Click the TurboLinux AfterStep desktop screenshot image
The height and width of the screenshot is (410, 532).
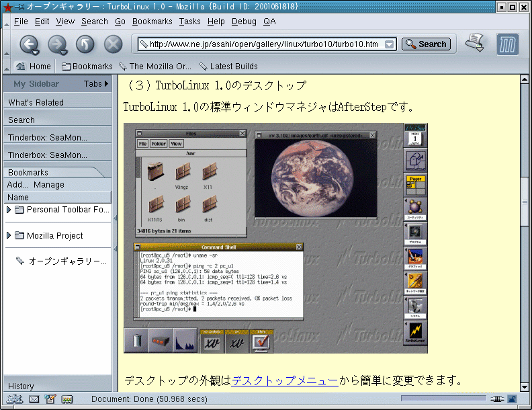tap(275, 238)
